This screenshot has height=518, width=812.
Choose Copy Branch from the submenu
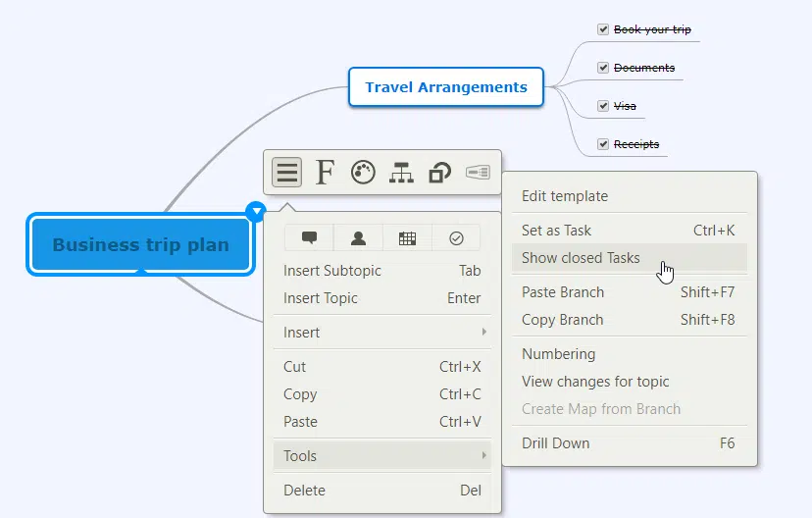coord(563,320)
